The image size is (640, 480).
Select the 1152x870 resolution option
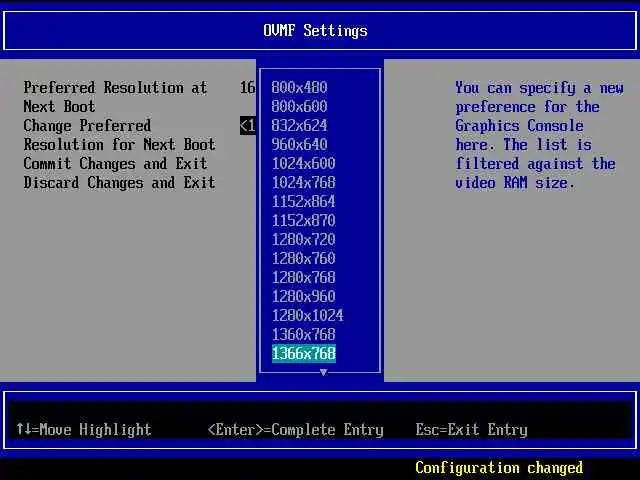click(x=303, y=220)
